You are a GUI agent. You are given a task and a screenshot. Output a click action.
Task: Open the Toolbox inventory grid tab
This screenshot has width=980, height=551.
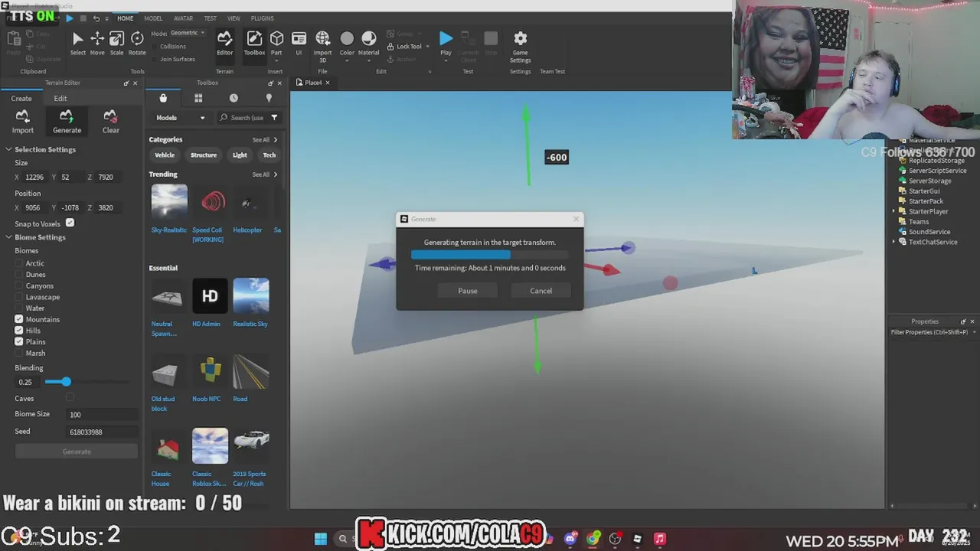click(x=198, y=98)
